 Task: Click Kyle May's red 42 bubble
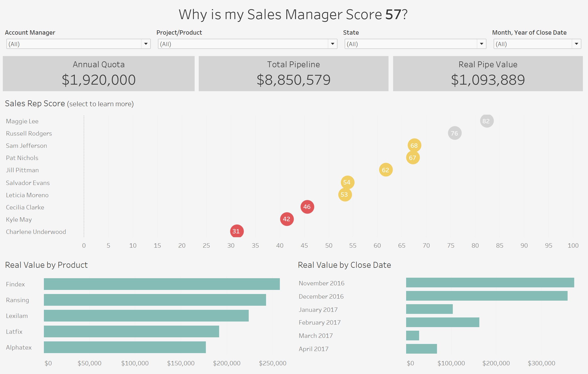tap(287, 219)
